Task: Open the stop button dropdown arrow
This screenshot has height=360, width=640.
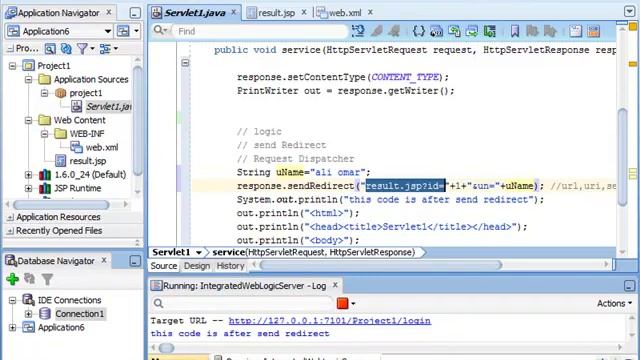Action: [x=353, y=304]
